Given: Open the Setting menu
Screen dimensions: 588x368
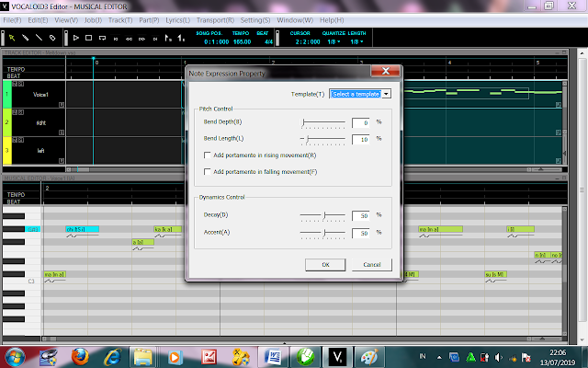Looking at the screenshot, I should (x=255, y=20).
